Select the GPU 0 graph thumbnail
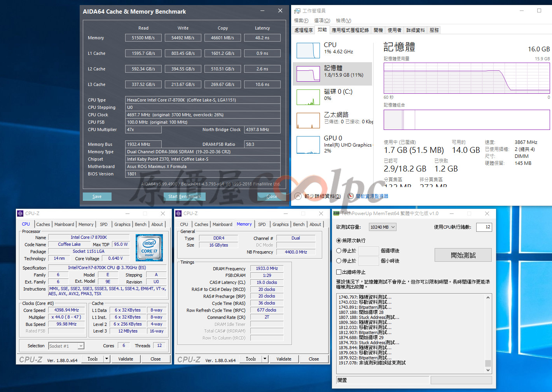Image resolution: width=552 pixels, height=392 pixels. (308, 145)
